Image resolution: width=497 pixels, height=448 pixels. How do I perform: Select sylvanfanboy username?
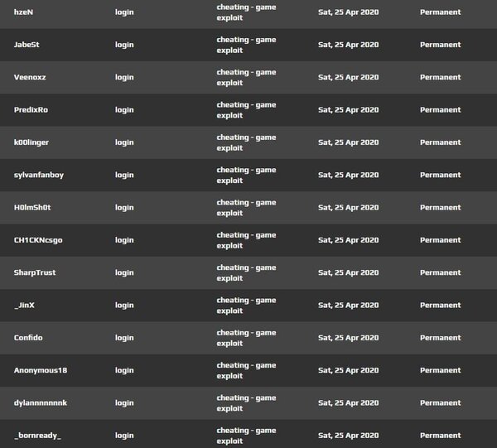coord(39,176)
